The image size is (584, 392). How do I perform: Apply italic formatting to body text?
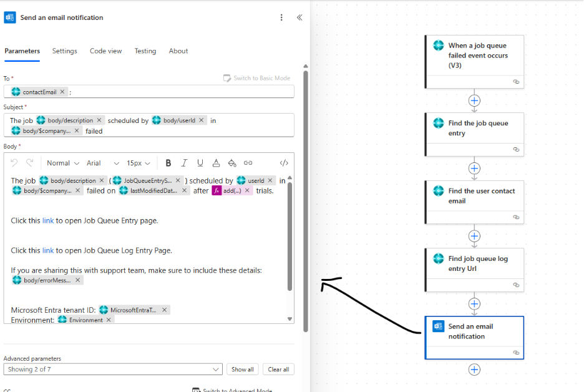pos(185,162)
